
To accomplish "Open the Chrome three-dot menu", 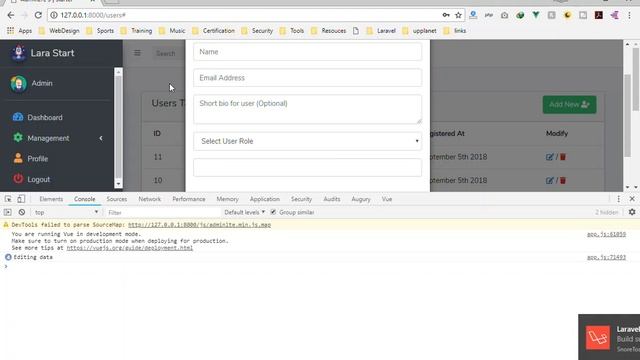I will pos(629,15).
